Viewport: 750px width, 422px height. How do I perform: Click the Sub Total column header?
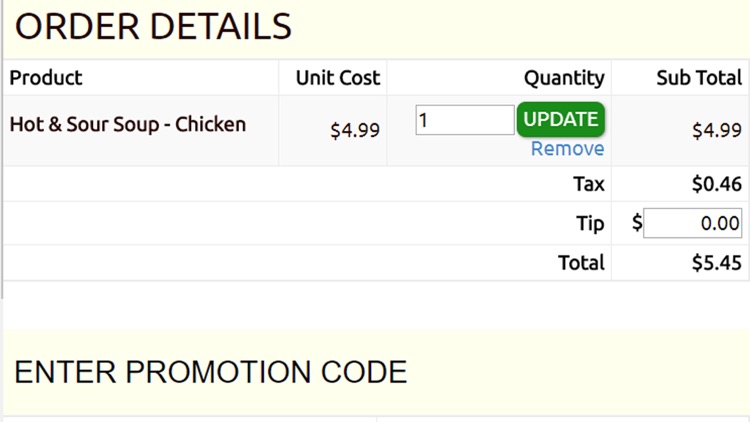coord(698,78)
